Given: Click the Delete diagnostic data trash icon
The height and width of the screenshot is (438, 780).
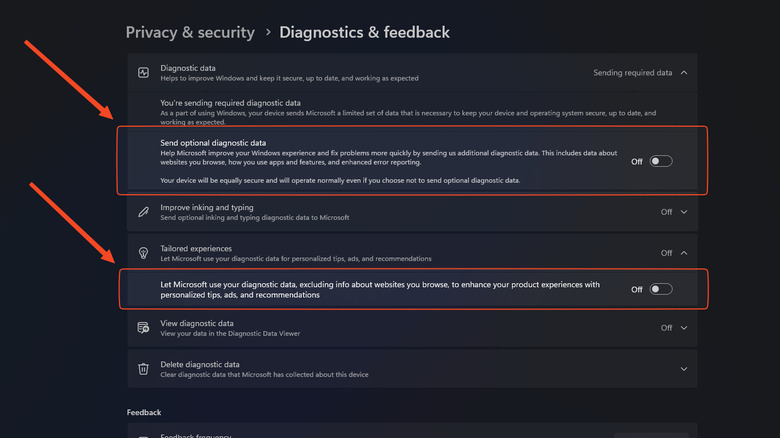Looking at the screenshot, I should click(x=143, y=369).
